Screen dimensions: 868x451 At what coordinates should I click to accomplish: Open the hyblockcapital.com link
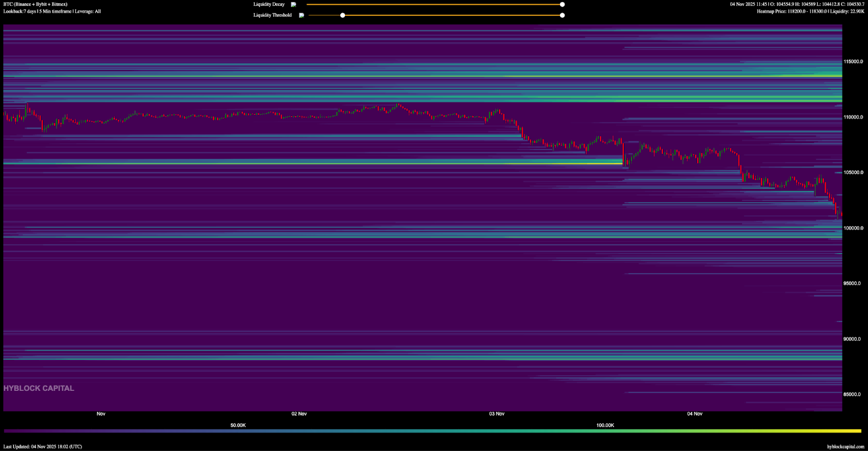click(x=845, y=447)
